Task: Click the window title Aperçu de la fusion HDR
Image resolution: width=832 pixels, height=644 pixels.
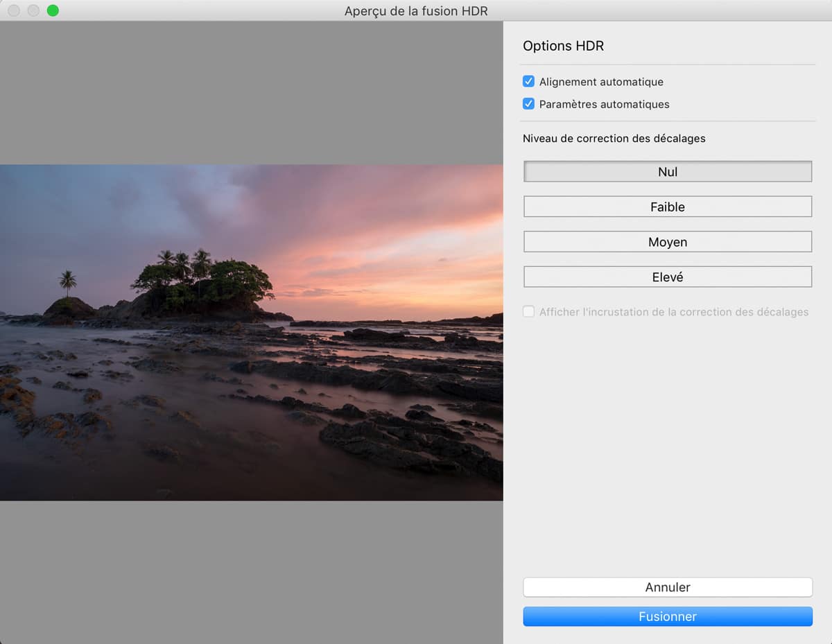Action: pos(416,10)
